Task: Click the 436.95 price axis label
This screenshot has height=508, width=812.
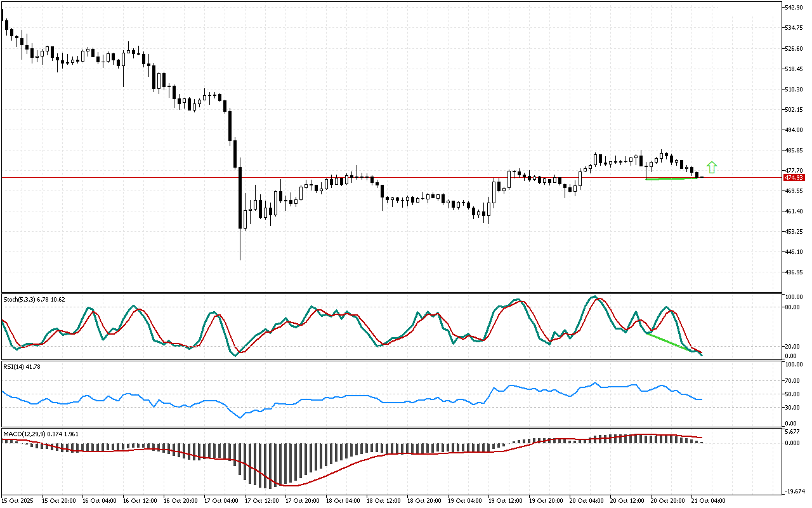Action: (794, 272)
